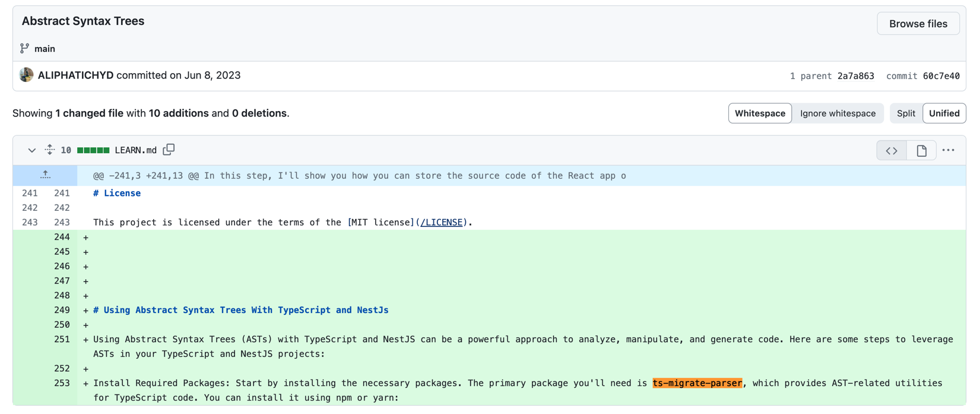The width and height of the screenshot is (980, 414).
Task: Expand hidden lines above line 241
Action: point(45,175)
